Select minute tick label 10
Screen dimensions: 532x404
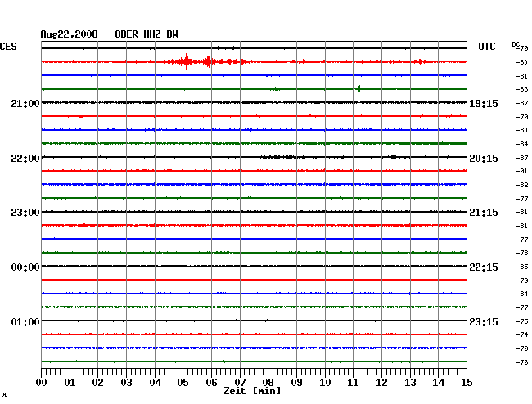325,382
